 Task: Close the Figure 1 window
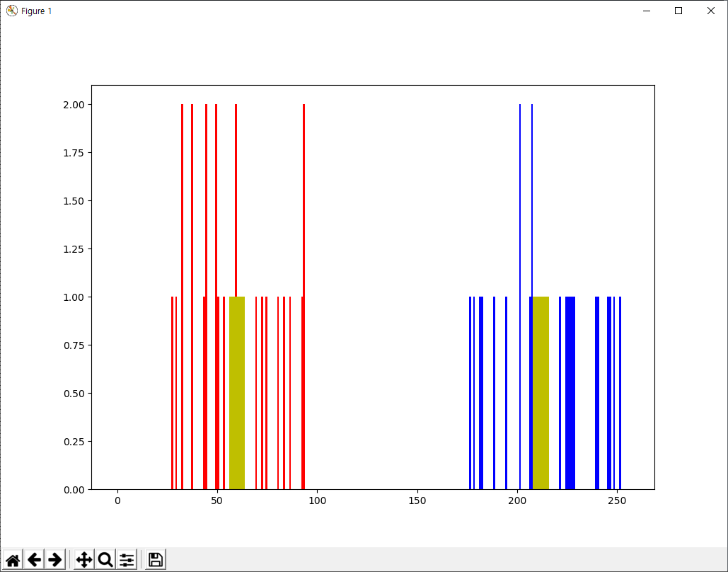(x=711, y=11)
